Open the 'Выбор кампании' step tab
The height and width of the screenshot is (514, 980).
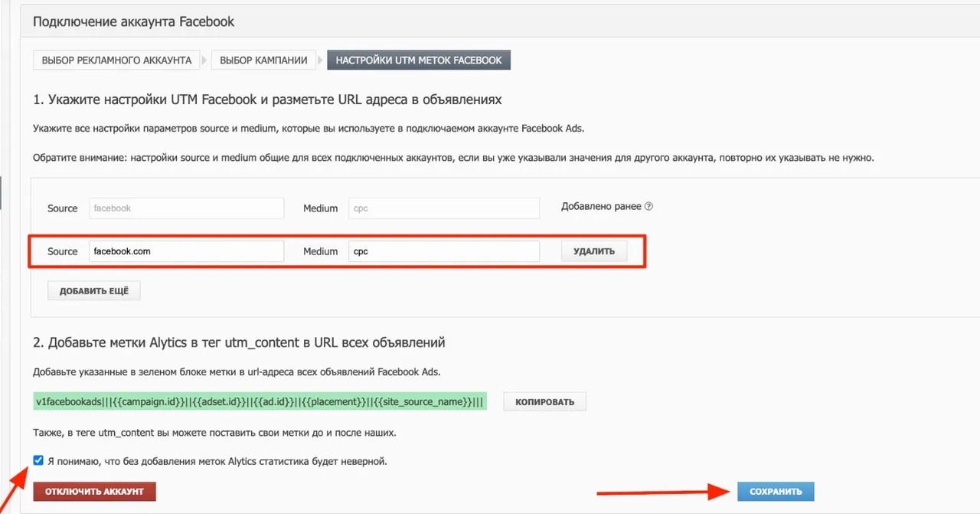(263, 61)
